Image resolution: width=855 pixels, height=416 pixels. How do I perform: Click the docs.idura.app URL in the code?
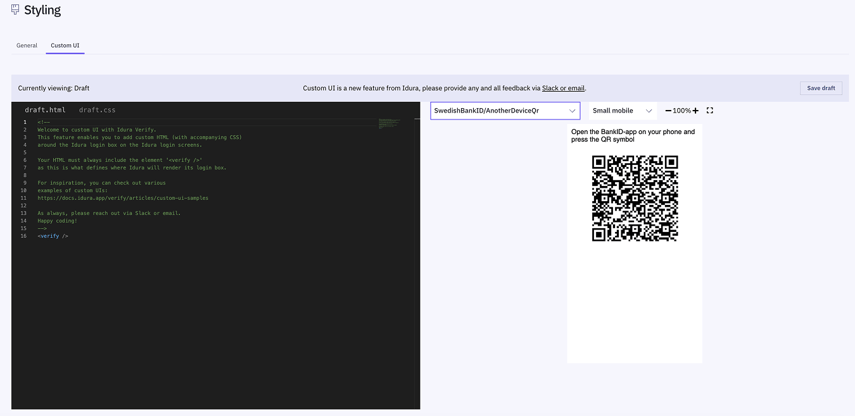click(x=123, y=198)
